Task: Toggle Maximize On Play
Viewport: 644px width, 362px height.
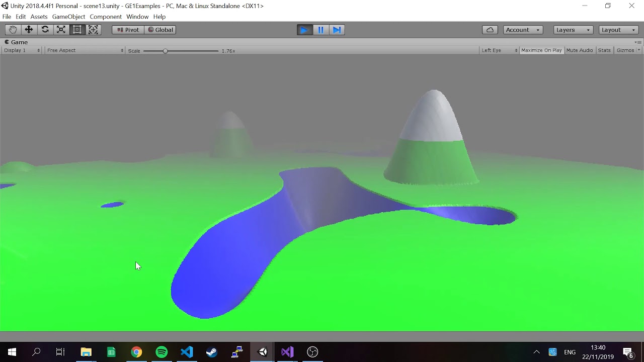Action: (x=541, y=50)
